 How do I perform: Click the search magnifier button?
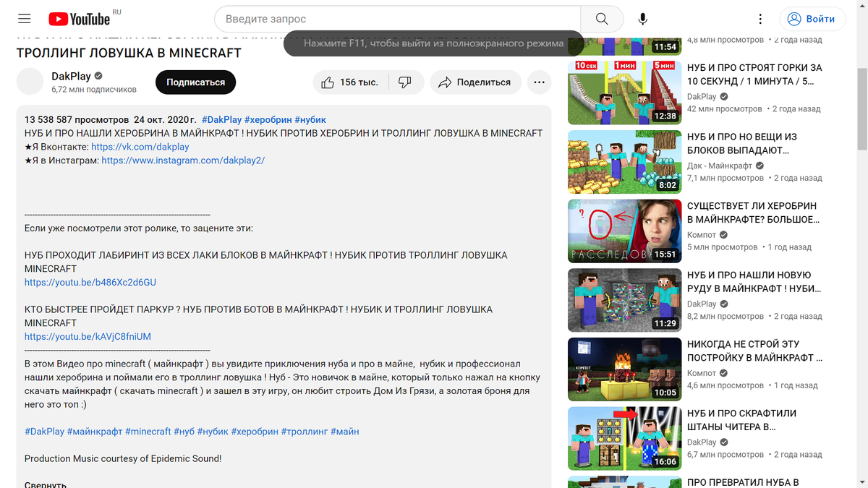602,19
